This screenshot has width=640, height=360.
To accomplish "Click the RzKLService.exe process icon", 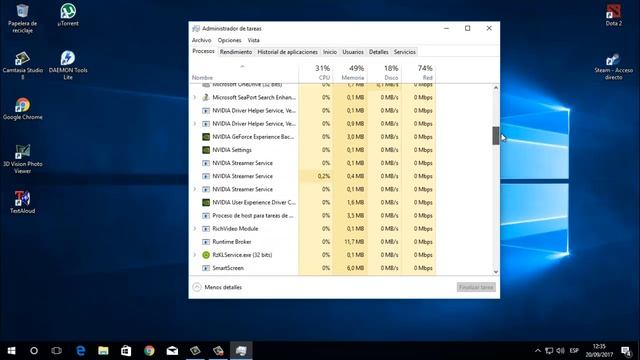I will [x=206, y=255].
